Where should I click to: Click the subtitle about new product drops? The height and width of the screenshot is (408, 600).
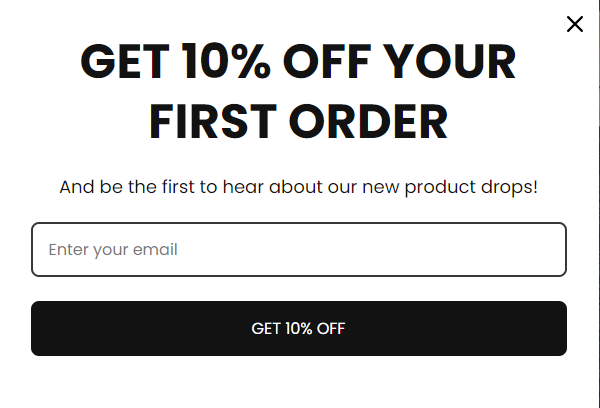pyautogui.click(x=299, y=187)
